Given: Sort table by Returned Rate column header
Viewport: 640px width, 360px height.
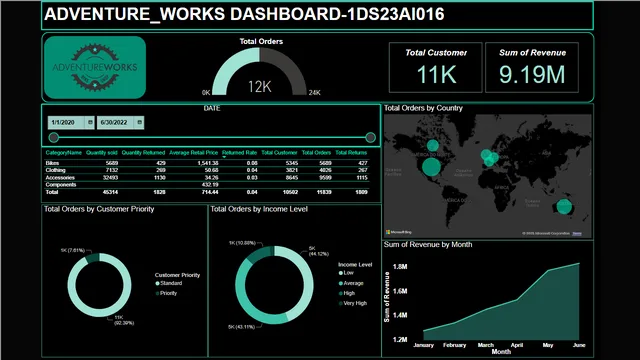Looking at the screenshot, I should point(240,153).
